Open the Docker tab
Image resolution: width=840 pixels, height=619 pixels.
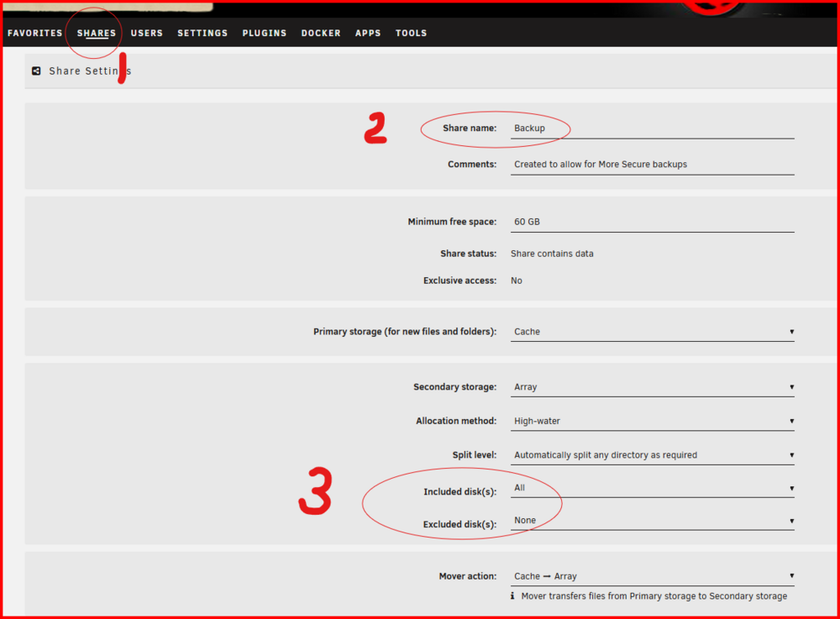tap(321, 34)
